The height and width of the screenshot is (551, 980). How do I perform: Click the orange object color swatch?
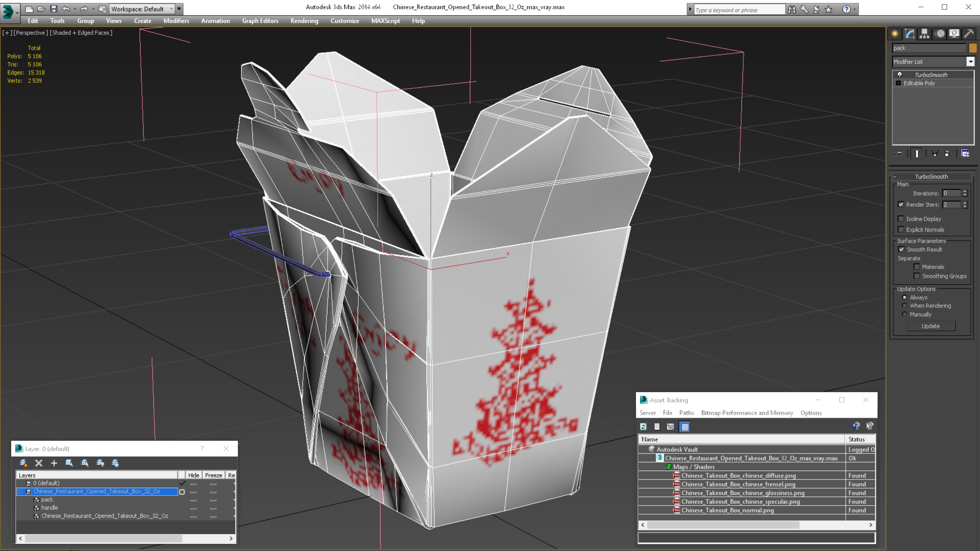point(973,48)
